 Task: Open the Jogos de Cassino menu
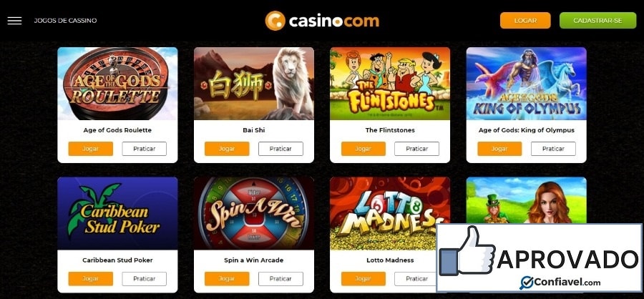click(x=65, y=21)
